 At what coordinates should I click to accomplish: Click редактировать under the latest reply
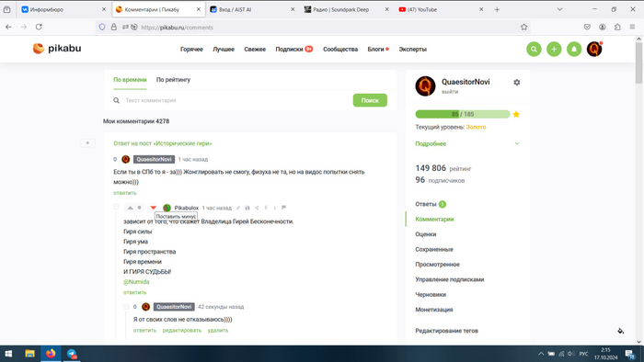click(x=182, y=331)
